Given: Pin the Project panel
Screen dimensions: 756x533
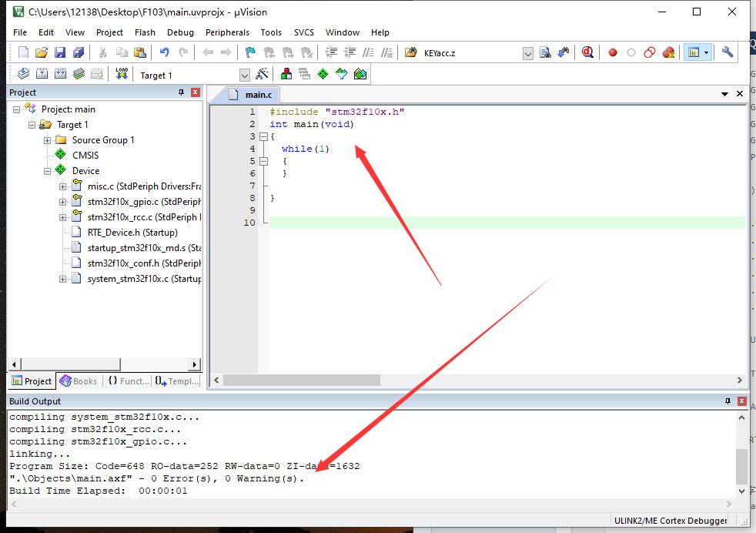Looking at the screenshot, I should coord(181,92).
